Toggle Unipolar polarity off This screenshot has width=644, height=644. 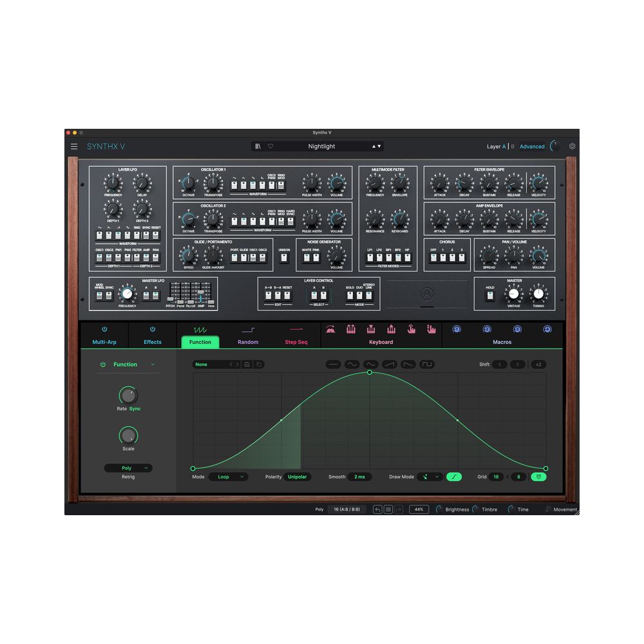coord(297,477)
